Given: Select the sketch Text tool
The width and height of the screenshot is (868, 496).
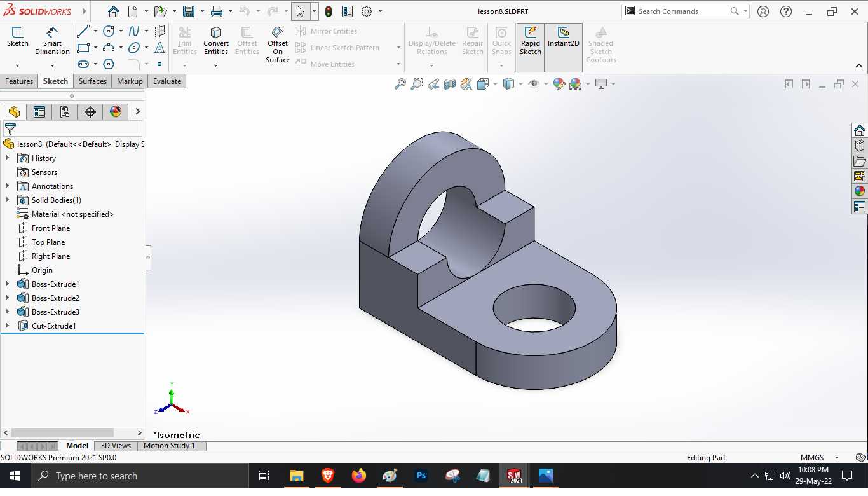Looking at the screenshot, I should (159, 48).
